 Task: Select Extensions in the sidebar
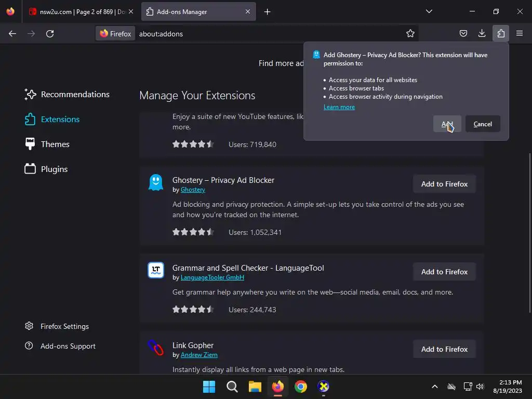point(52,119)
